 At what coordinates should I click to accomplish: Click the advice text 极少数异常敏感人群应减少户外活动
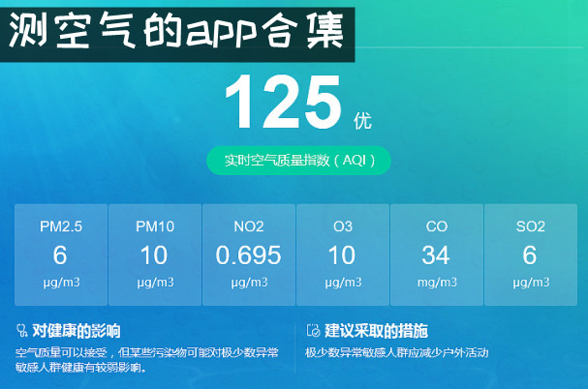pyautogui.click(x=397, y=352)
